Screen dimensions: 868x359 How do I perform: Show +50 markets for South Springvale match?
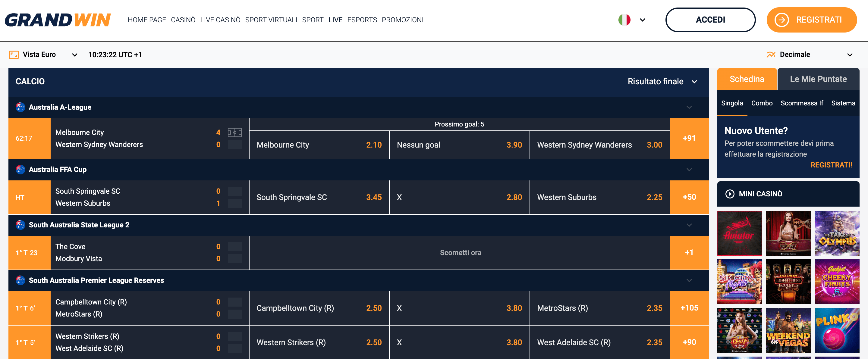[689, 197]
